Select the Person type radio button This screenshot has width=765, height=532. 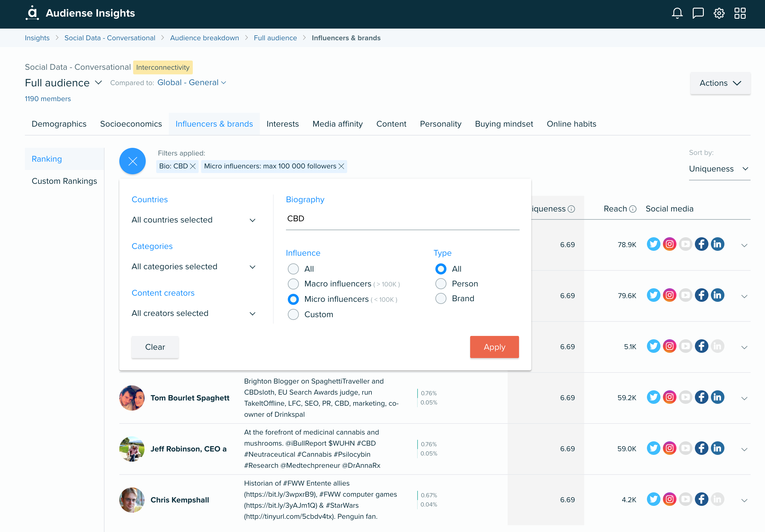point(441,283)
